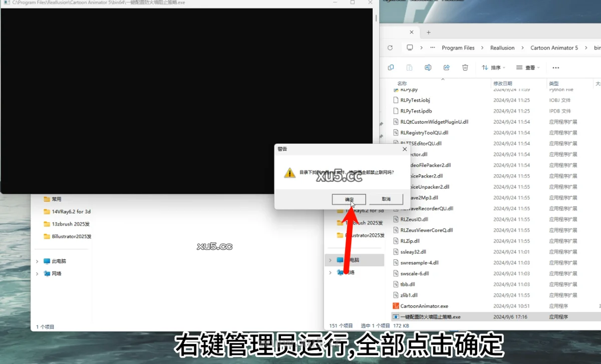The width and height of the screenshot is (601, 364).
Task: Open the 排序 sort dropdown
Action: click(x=493, y=67)
